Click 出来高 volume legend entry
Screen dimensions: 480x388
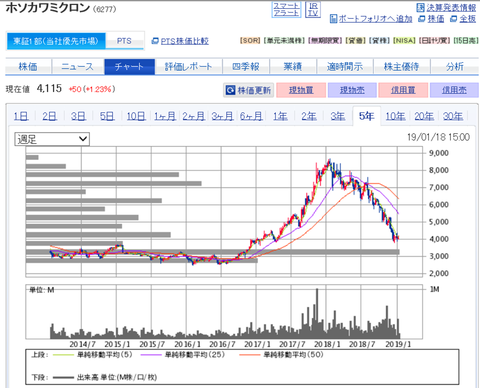click(105, 377)
